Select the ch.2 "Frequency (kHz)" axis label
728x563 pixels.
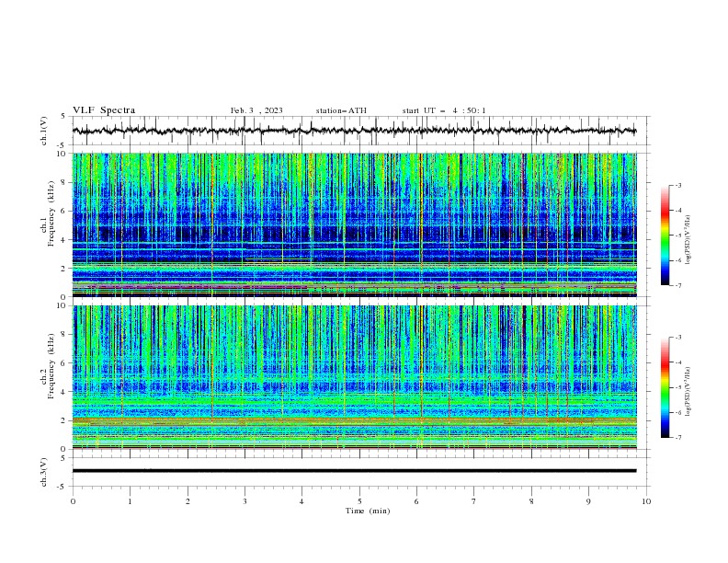pyautogui.click(x=51, y=366)
